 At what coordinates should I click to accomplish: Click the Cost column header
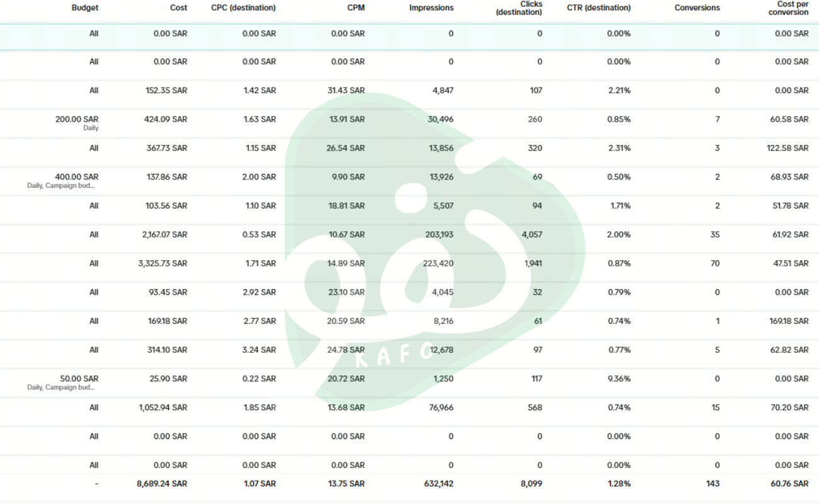point(178,8)
